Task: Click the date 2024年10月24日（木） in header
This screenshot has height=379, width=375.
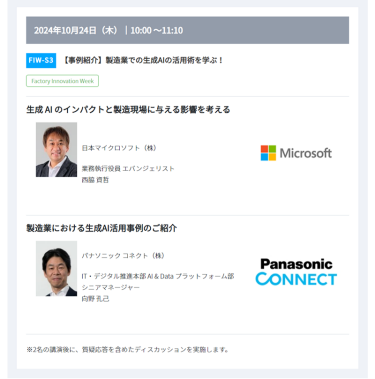Action: coord(76,30)
